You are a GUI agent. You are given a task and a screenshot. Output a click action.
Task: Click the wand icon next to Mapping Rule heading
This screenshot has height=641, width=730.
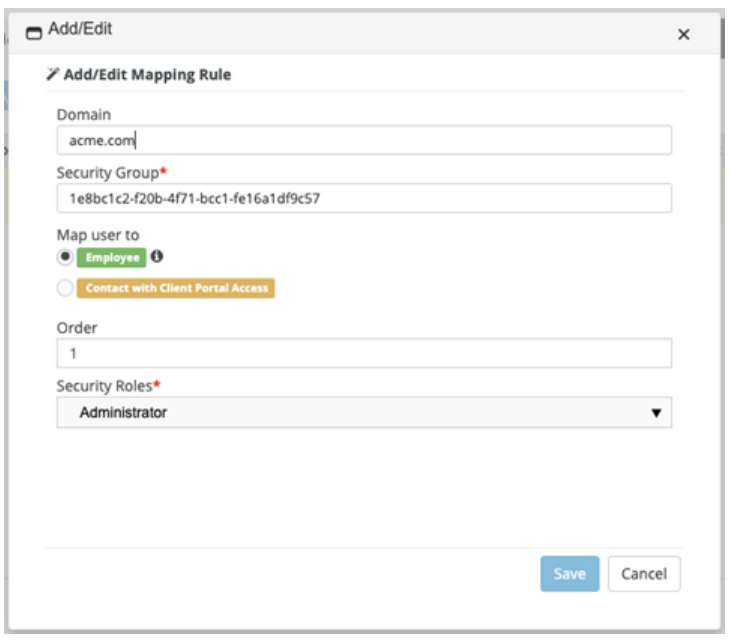click(53, 75)
